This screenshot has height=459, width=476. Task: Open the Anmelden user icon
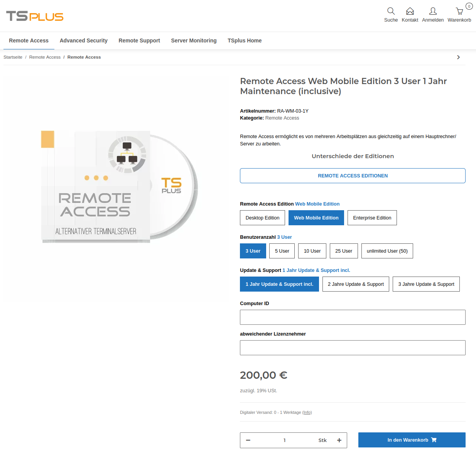(x=433, y=11)
